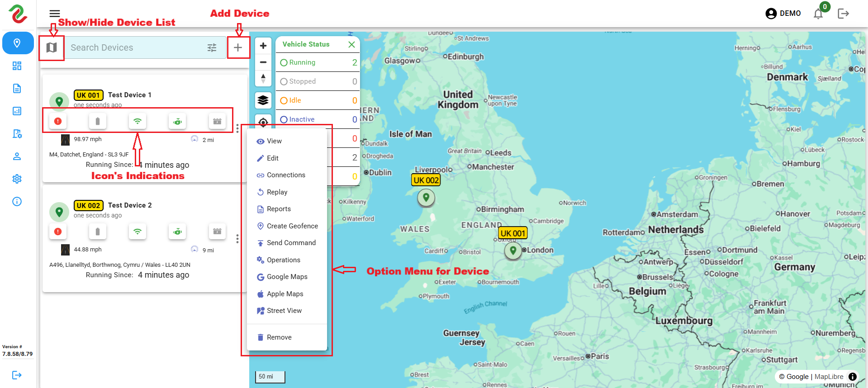Zoom in on the map

point(263,46)
